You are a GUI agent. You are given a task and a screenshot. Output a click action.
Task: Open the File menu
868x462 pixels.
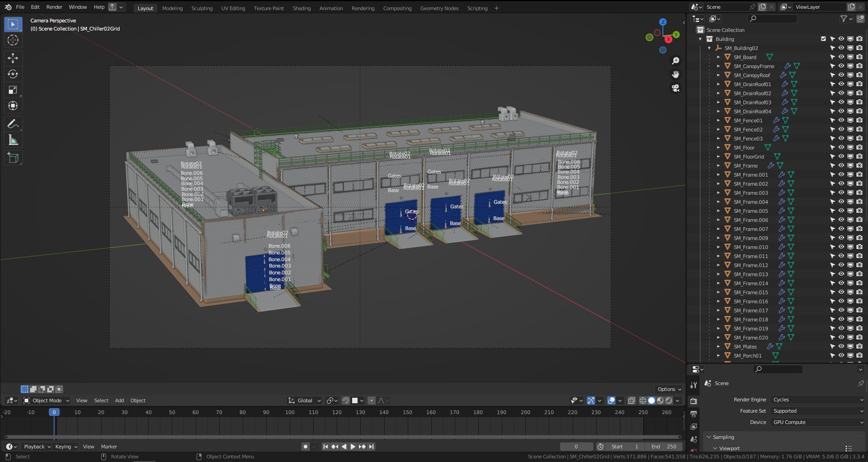20,7
